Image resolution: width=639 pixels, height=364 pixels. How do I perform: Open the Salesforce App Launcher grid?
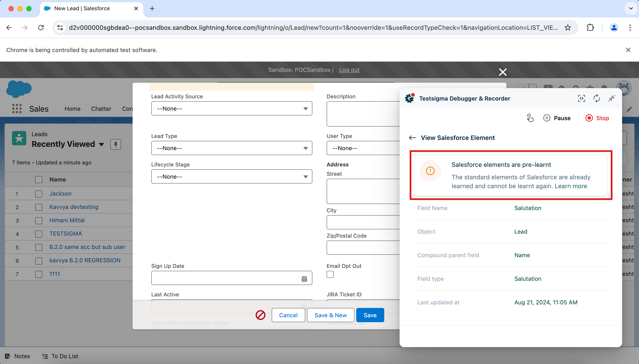coord(17,109)
